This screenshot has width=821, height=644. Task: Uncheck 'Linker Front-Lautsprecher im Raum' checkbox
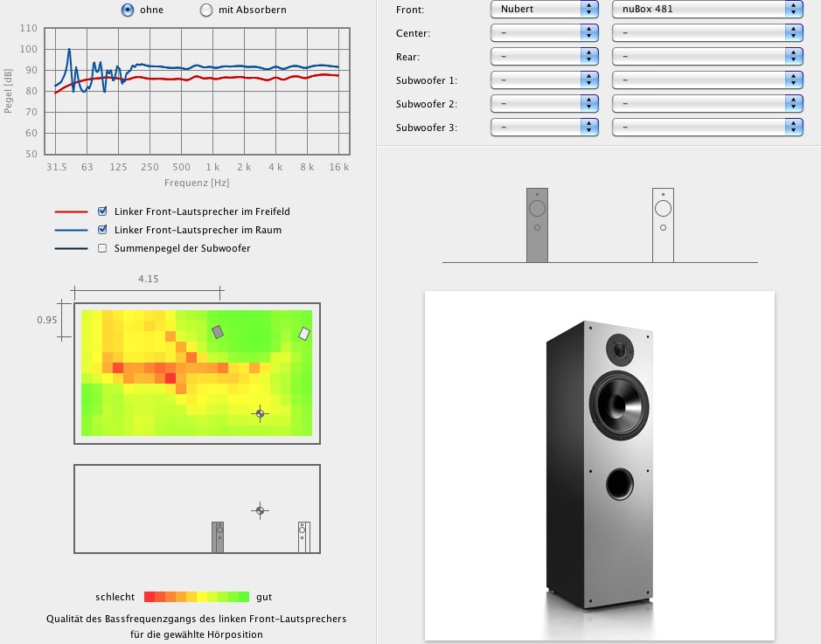point(103,230)
